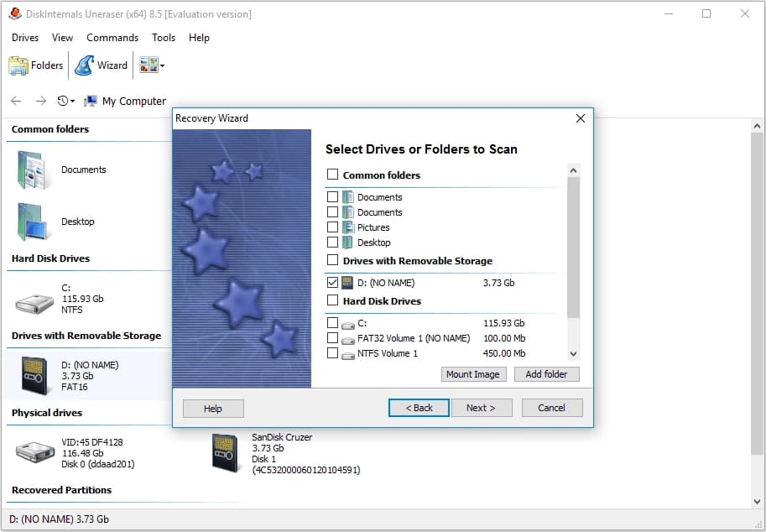The width and height of the screenshot is (766, 532).
Task: Click the Mount Image button
Action: pyautogui.click(x=473, y=374)
